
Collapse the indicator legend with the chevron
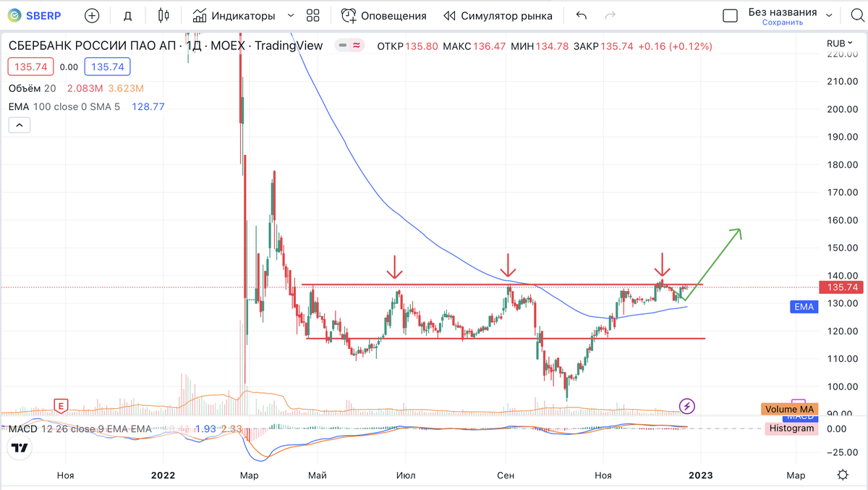[19, 126]
